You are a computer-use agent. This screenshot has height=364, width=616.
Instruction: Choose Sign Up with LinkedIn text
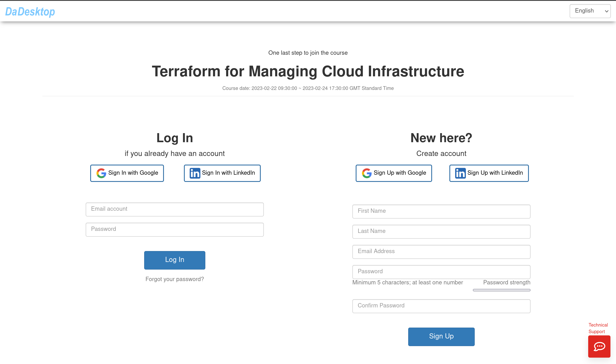click(495, 173)
